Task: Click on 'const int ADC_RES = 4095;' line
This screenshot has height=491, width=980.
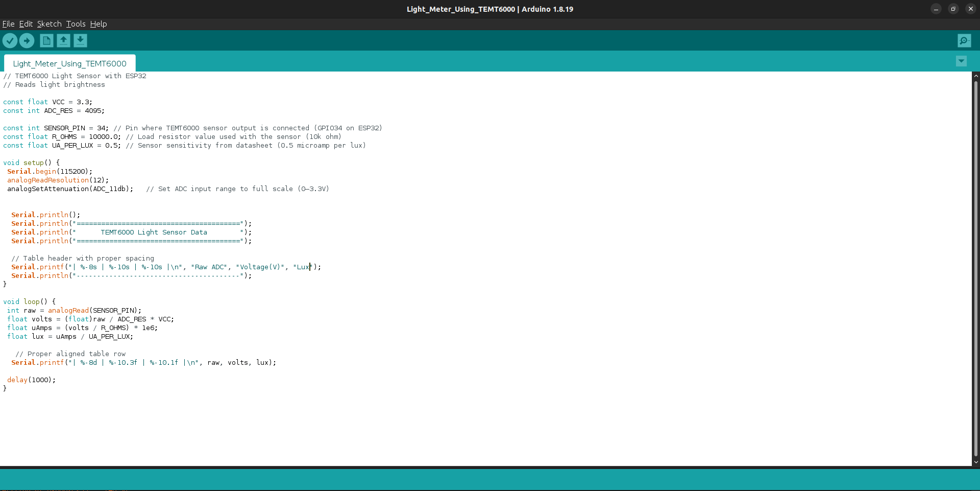Action: coord(54,111)
